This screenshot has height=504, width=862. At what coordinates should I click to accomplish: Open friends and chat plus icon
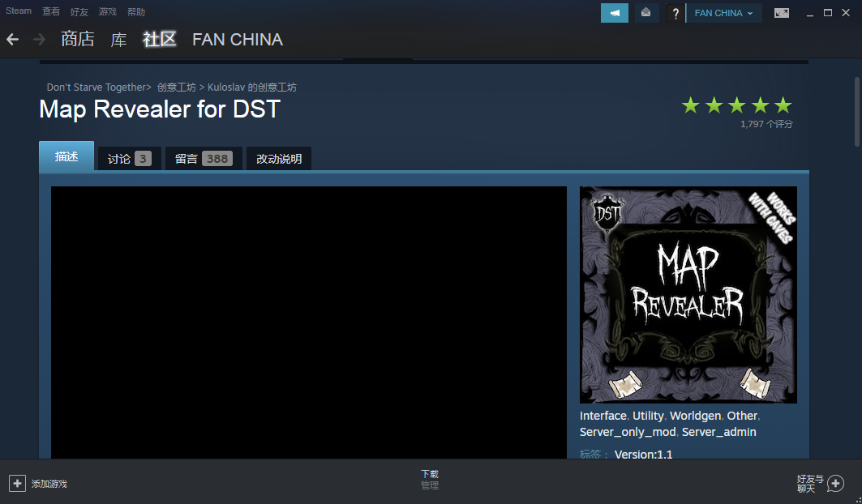coord(835,484)
